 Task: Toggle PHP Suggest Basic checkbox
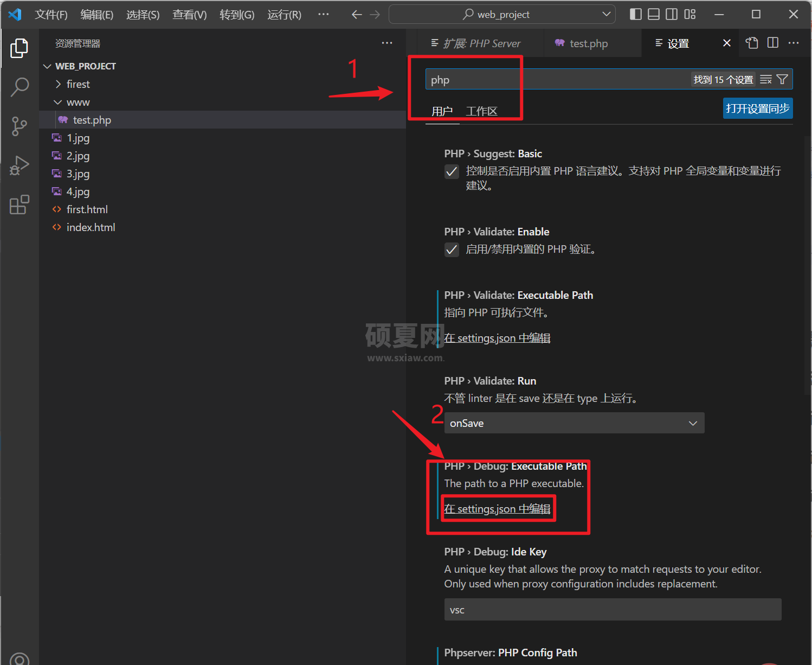[x=452, y=172]
